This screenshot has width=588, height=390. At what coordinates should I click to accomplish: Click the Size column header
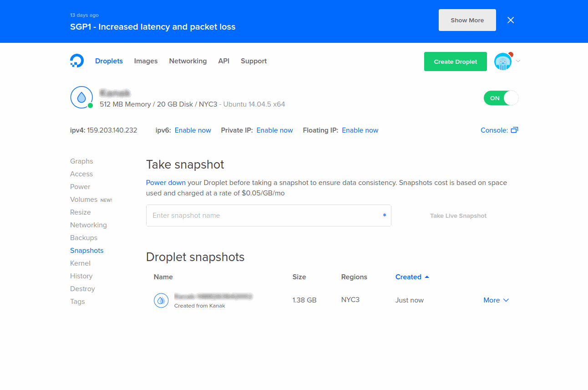299,277
